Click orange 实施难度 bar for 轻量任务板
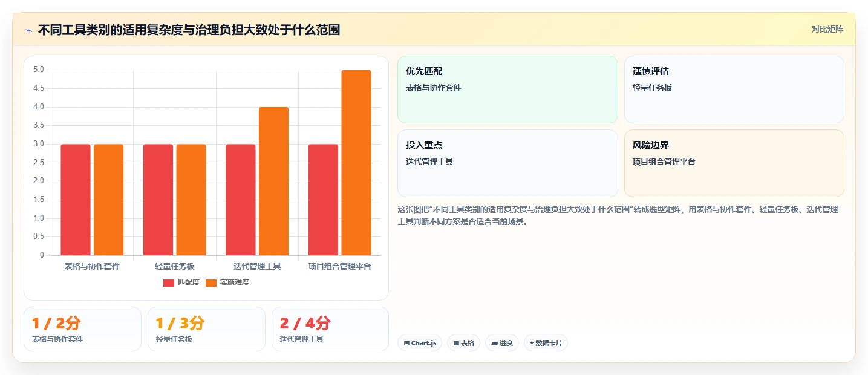Image resolution: width=868 pixels, height=375 pixels. point(191,200)
